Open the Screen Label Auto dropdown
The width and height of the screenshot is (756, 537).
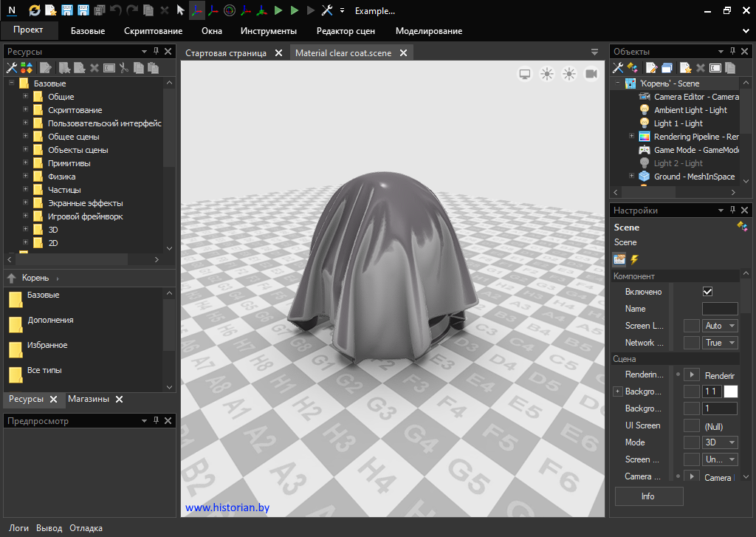point(721,326)
